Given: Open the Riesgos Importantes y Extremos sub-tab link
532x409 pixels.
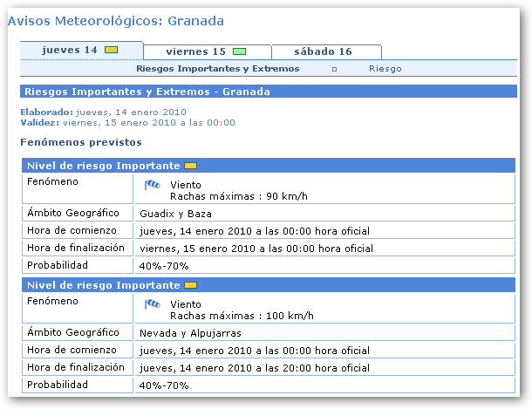Looking at the screenshot, I should [x=218, y=68].
